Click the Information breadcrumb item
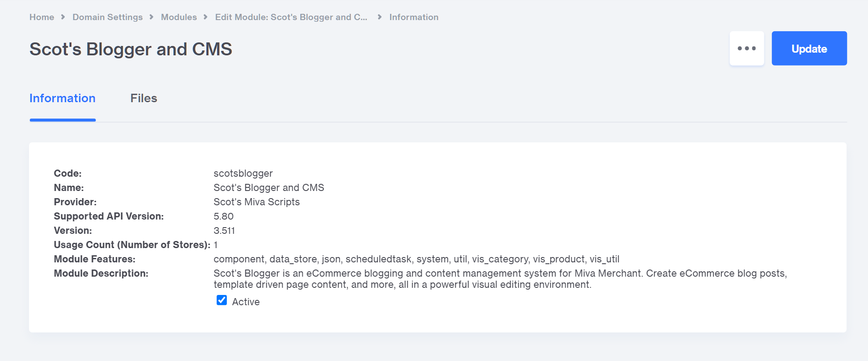 [x=414, y=17]
